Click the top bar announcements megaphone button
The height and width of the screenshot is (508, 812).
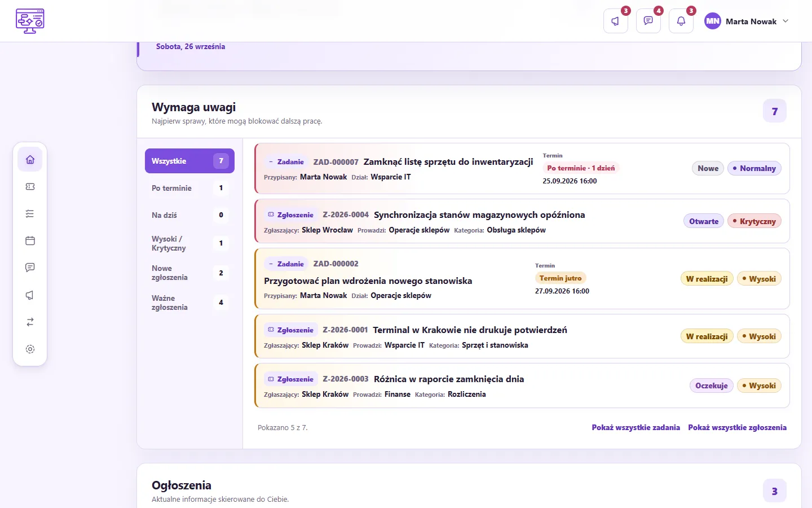click(616, 21)
